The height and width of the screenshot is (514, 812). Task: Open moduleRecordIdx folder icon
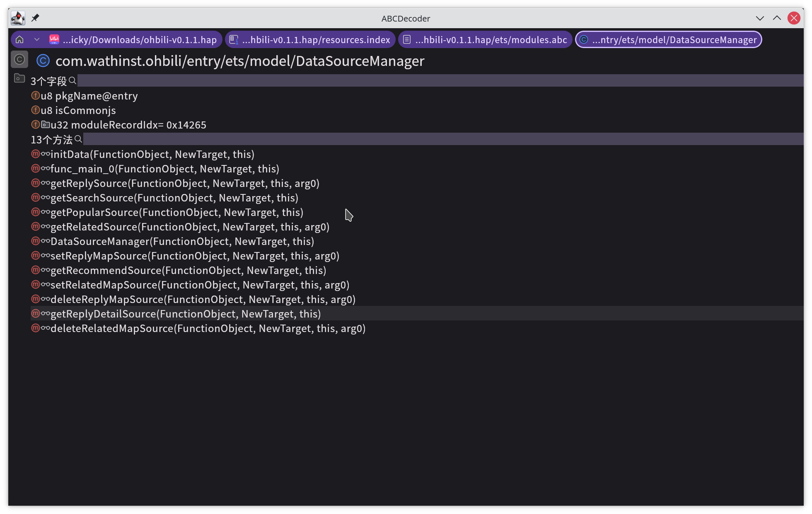[46, 124]
